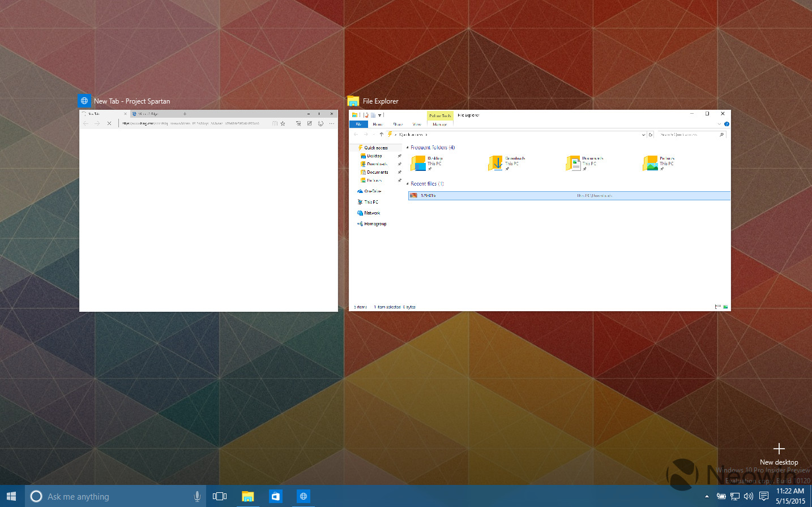This screenshot has height=507, width=812.
Task: Click the Cortana Ask me anything box
Action: 116,496
